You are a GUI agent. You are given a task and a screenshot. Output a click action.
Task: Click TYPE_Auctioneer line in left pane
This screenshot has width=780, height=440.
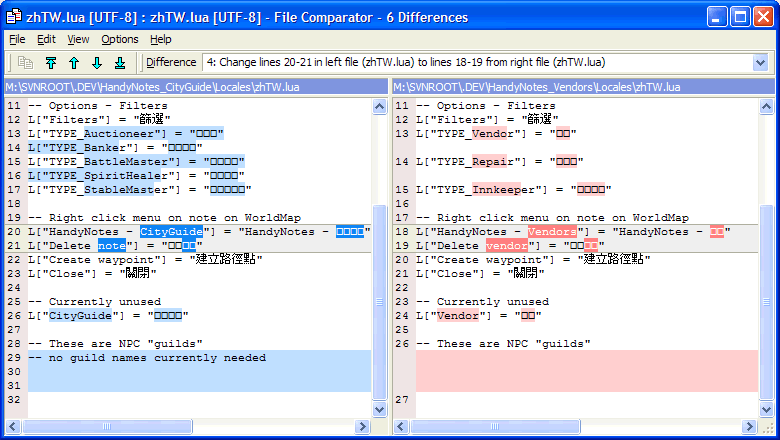click(126, 134)
